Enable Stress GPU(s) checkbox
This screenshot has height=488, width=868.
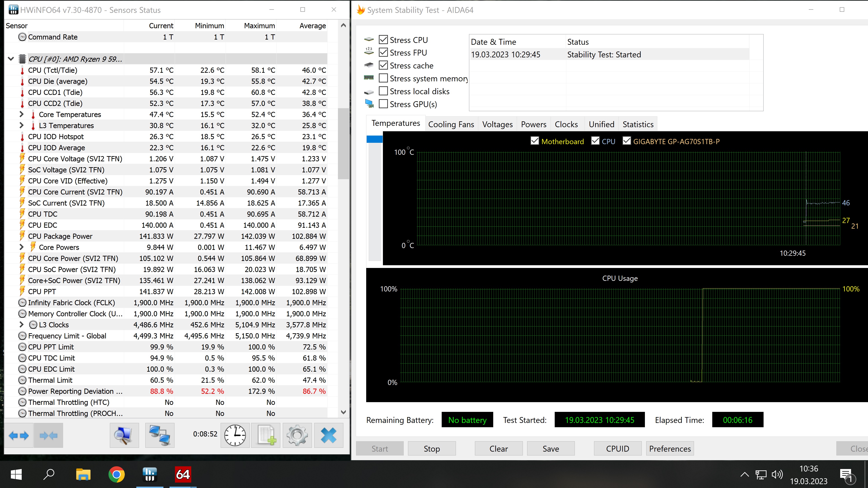click(383, 104)
